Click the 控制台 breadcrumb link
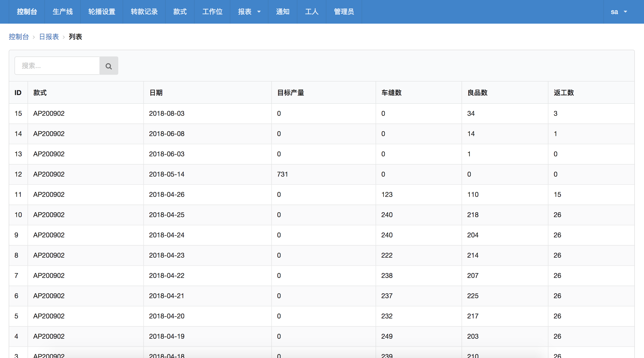644x358 pixels. pos(19,37)
